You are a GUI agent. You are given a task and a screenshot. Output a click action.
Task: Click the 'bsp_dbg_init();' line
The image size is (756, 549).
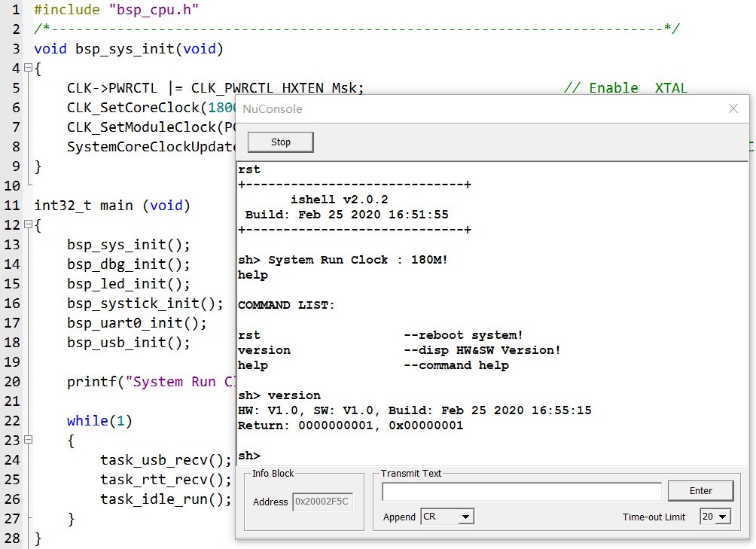tap(128, 264)
